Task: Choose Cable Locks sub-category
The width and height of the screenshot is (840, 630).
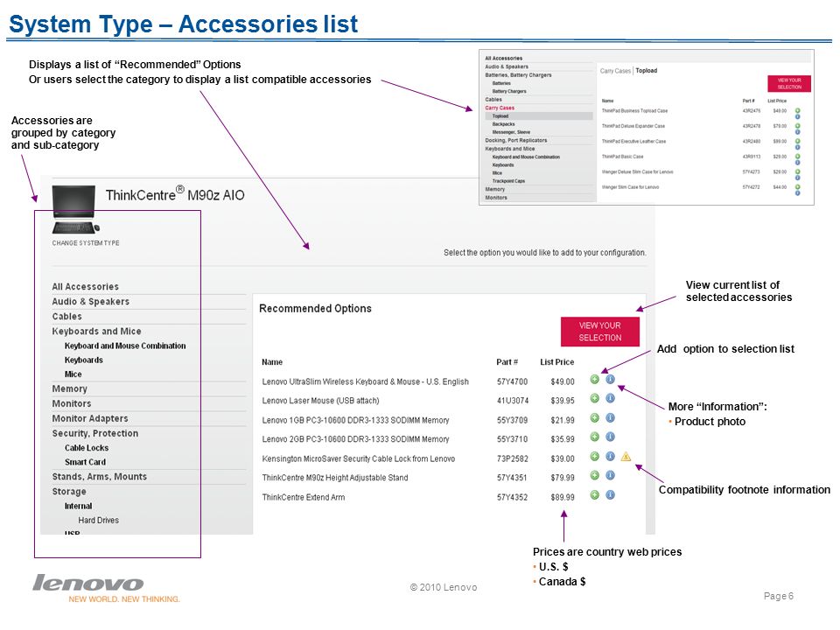Action: coord(87,448)
